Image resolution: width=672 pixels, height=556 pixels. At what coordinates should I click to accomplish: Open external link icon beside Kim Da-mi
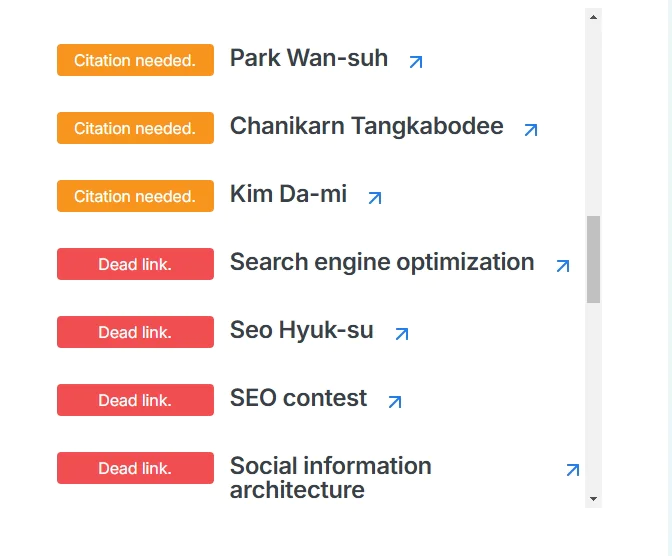tap(375, 198)
